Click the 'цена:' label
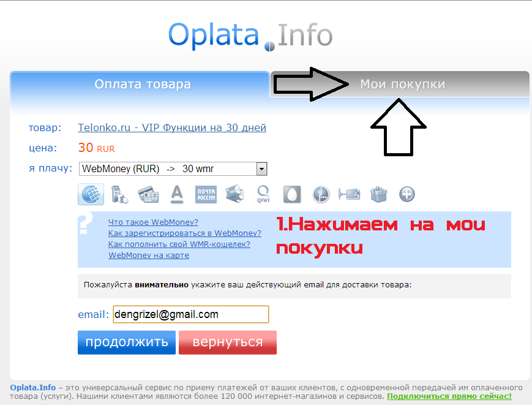 pos(43,148)
